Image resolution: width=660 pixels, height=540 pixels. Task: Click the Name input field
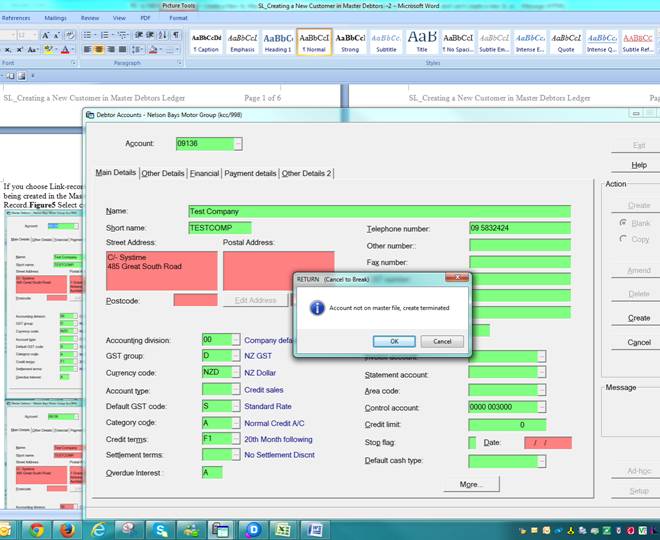coord(379,211)
